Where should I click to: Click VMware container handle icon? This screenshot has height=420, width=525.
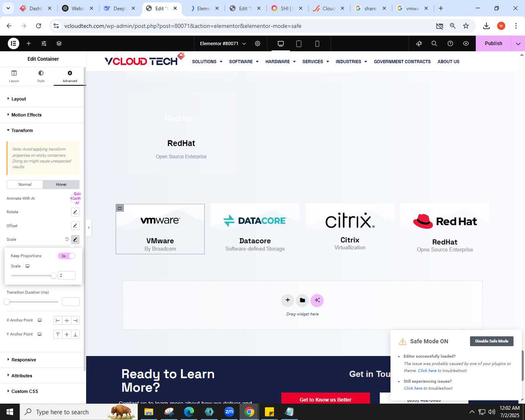(120, 208)
